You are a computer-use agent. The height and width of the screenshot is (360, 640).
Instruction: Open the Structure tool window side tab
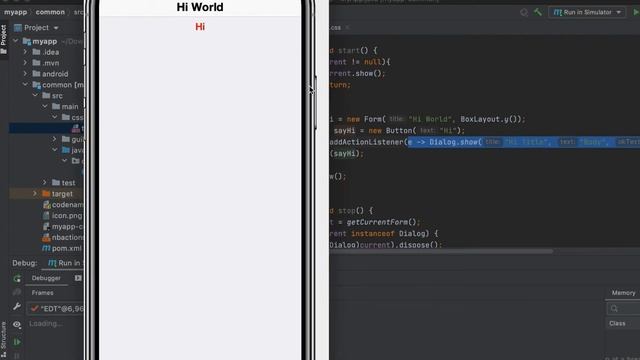point(4,340)
